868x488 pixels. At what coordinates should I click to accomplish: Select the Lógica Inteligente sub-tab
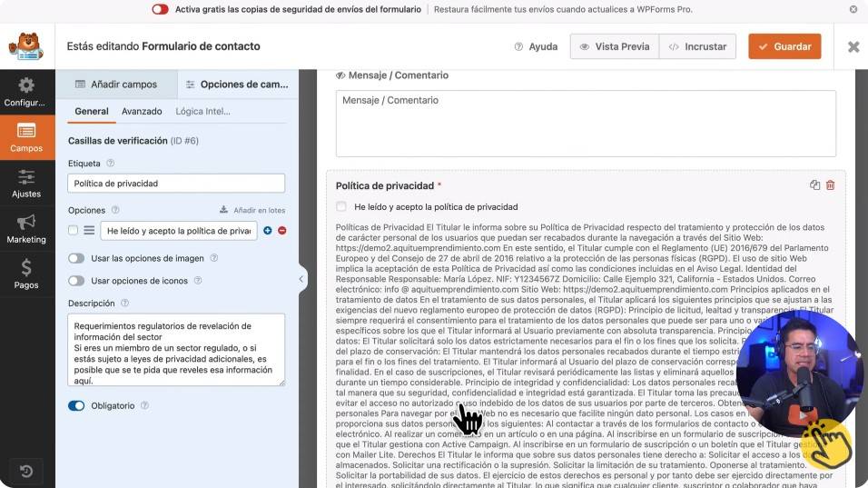click(202, 112)
